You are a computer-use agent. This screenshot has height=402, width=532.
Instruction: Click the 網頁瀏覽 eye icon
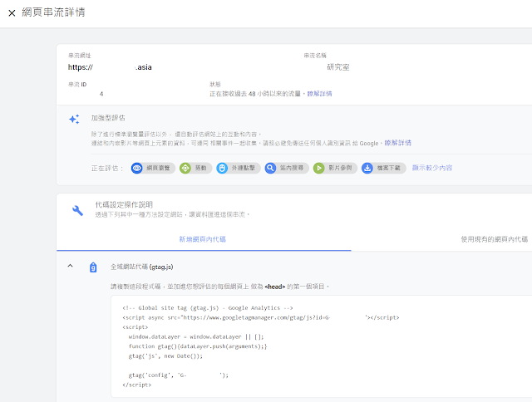point(136,168)
